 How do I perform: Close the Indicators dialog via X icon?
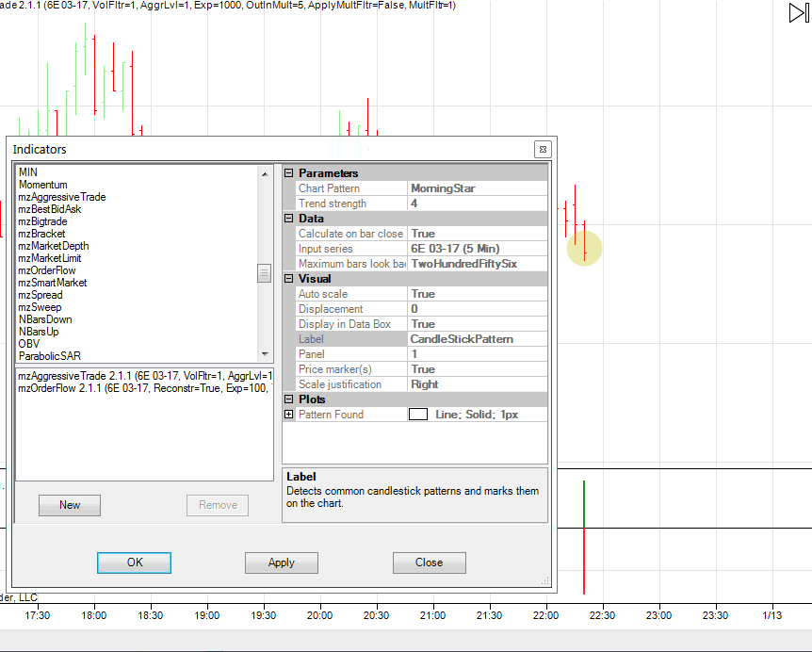point(543,149)
